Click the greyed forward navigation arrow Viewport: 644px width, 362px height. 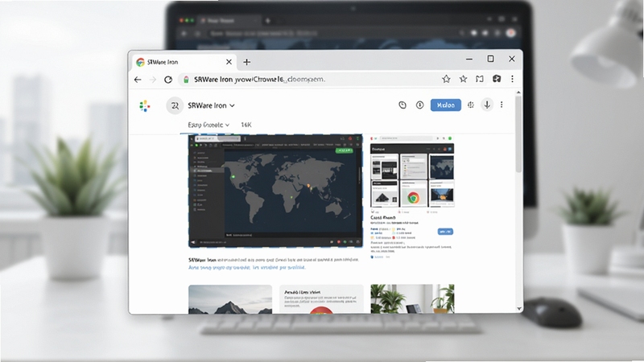coord(153,80)
